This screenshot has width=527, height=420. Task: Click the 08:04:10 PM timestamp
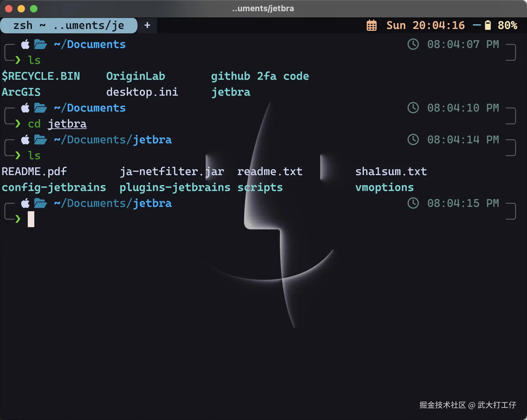(463, 108)
